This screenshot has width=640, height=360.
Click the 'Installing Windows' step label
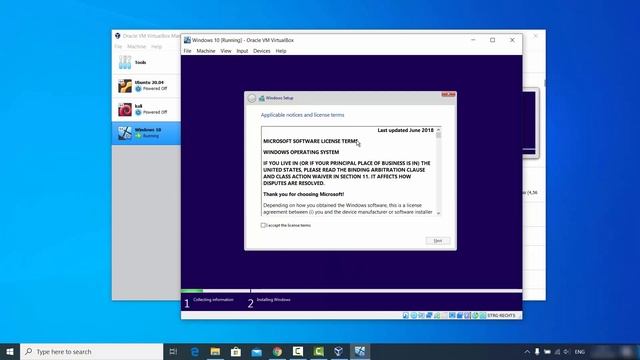[273, 300]
